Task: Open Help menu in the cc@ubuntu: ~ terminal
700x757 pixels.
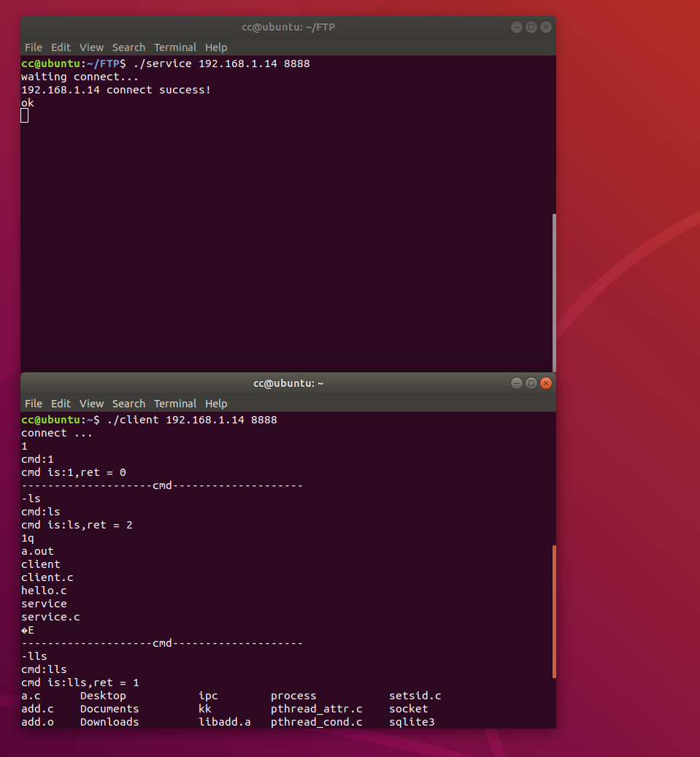Action: pos(216,404)
